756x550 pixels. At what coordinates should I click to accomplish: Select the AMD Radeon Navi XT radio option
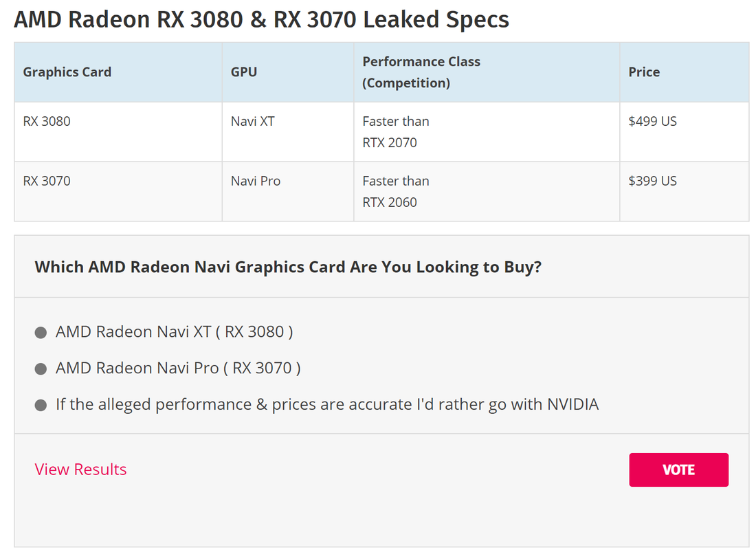[x=41, y=333]
